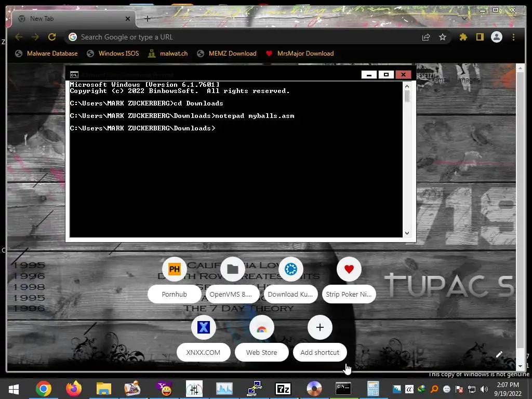Viewport: 532px width, 399px height.
Task: Maximize the Command Prompt window
Action: [386, 75]
